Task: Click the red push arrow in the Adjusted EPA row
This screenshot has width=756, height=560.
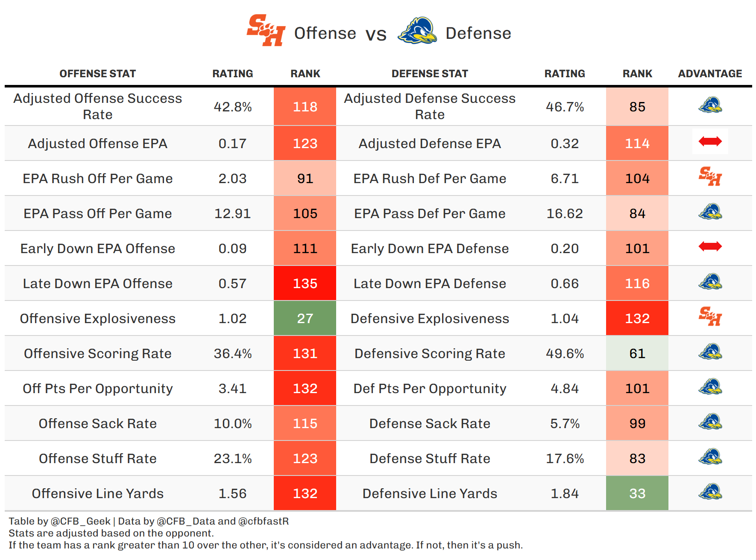Action: tap(710, 141)
